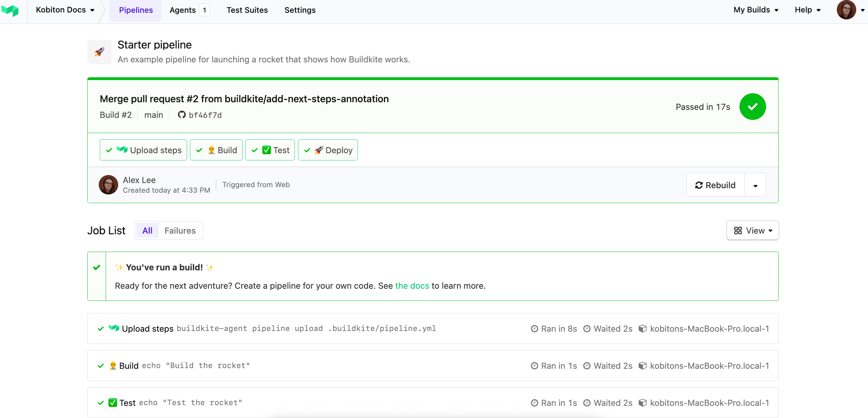Click the Buildkite icon in Upload steps job
The height and width of the screenshot is (418, 868).
[114, 328]
